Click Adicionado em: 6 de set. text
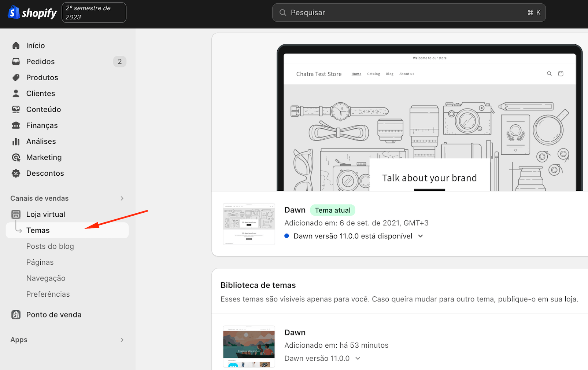 [x=356, y=223]
